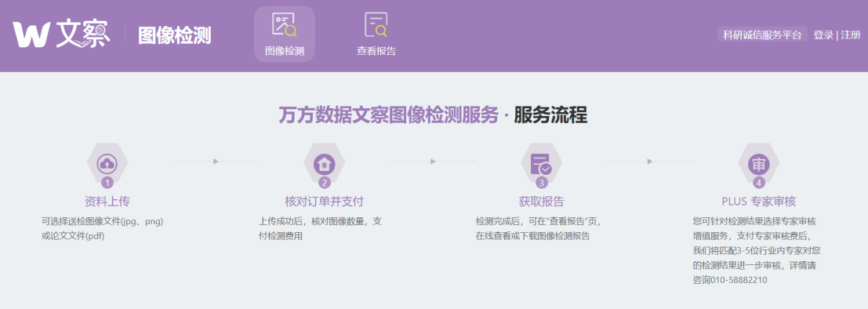Image resolution: width=868 pixels, height=309 pixels.
Task: Click the 注册 register link
Action: pos(851,35)
